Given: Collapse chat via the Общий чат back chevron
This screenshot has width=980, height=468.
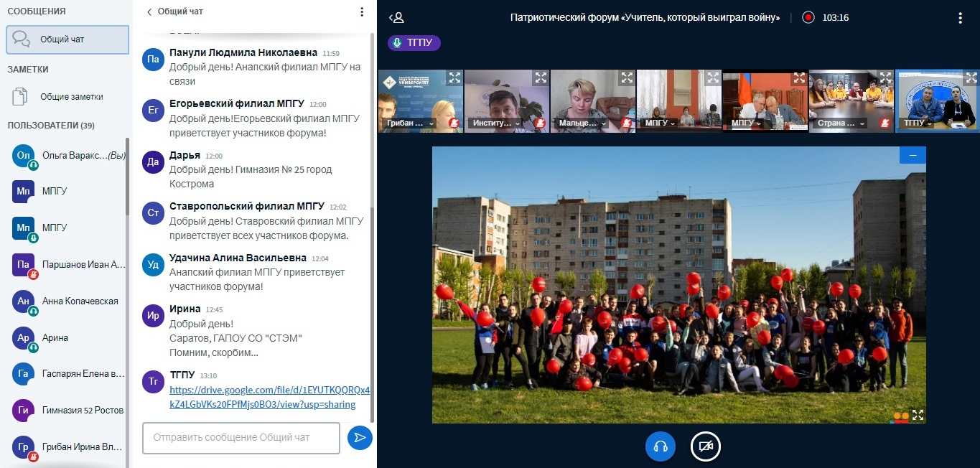Looking at the screenshot, I should click(x=149, y=12).
